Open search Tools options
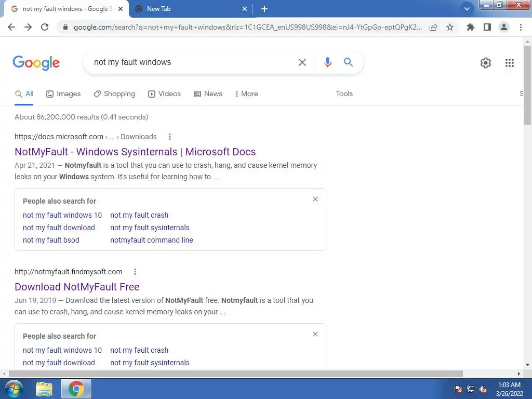532x399 pixels. click(344, 94)
